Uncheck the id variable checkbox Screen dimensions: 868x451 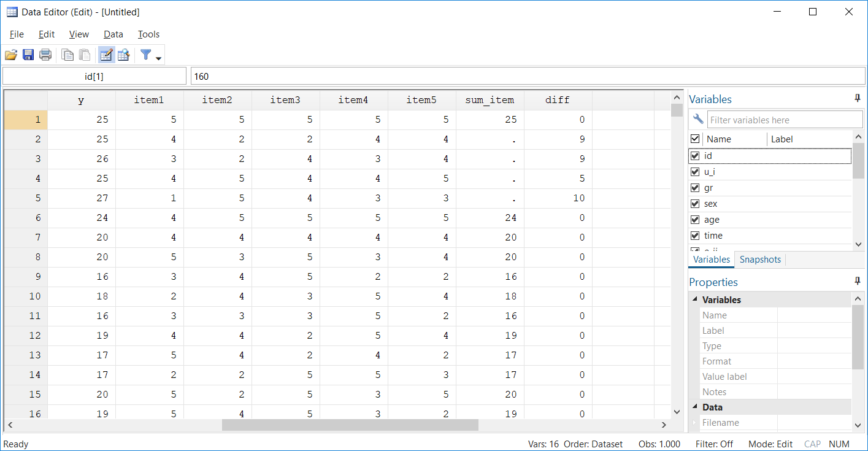pyautogui.click(x=694, y=155)
